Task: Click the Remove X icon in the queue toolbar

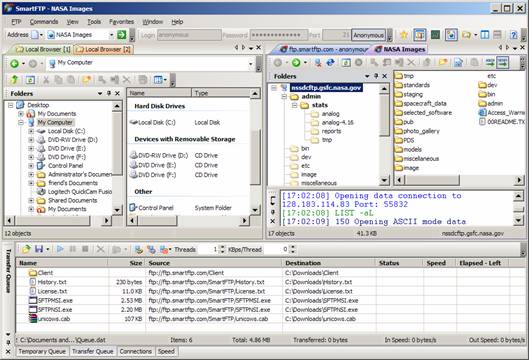Action: pyautogui.click(x=100, y=249)
